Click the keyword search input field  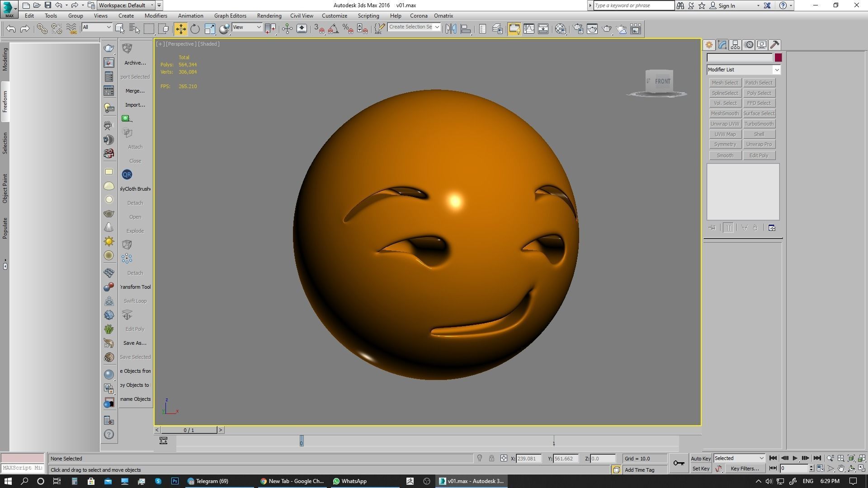coord(634,5)
